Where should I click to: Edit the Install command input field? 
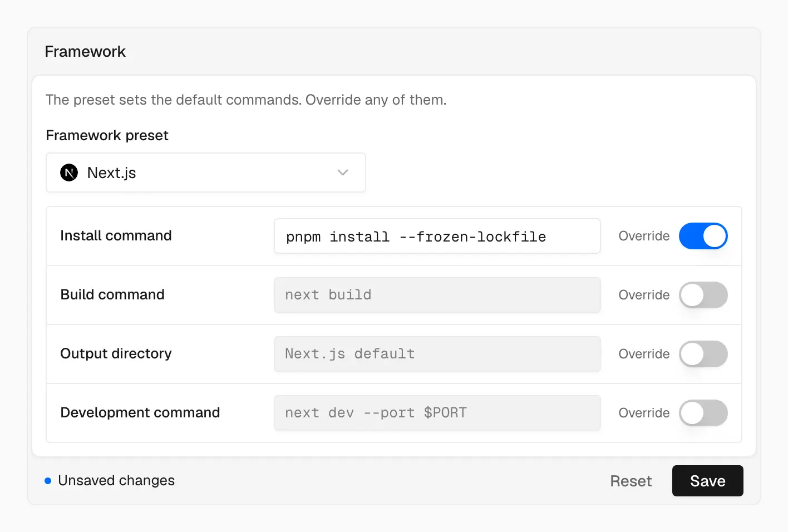(x=437, y=236)
